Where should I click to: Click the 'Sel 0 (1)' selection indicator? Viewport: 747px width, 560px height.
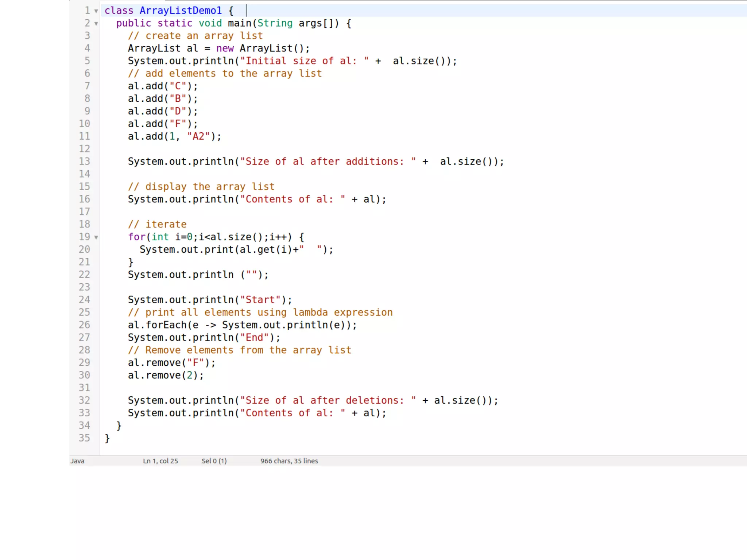[x=214, y=461]
